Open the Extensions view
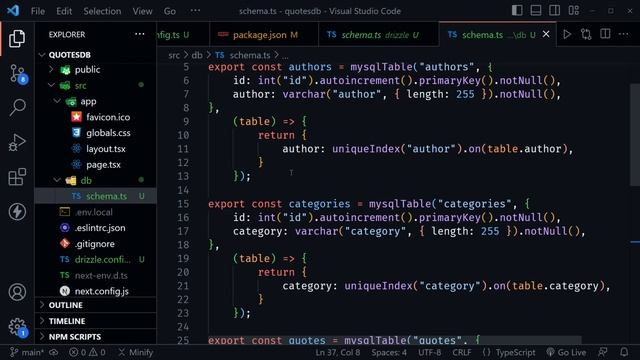This screenshot has width=640, height=360. click(17, 177)
